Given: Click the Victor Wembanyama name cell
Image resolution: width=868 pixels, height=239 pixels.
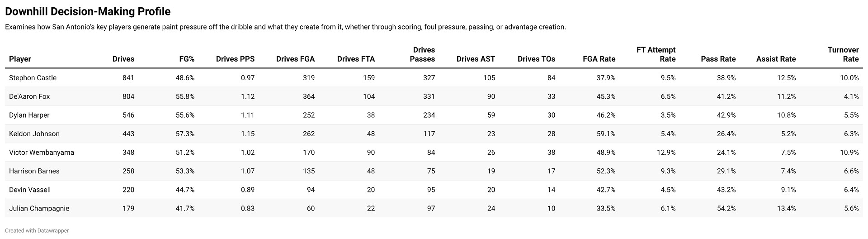Looking at the screenshot, I should coord(42,153).
